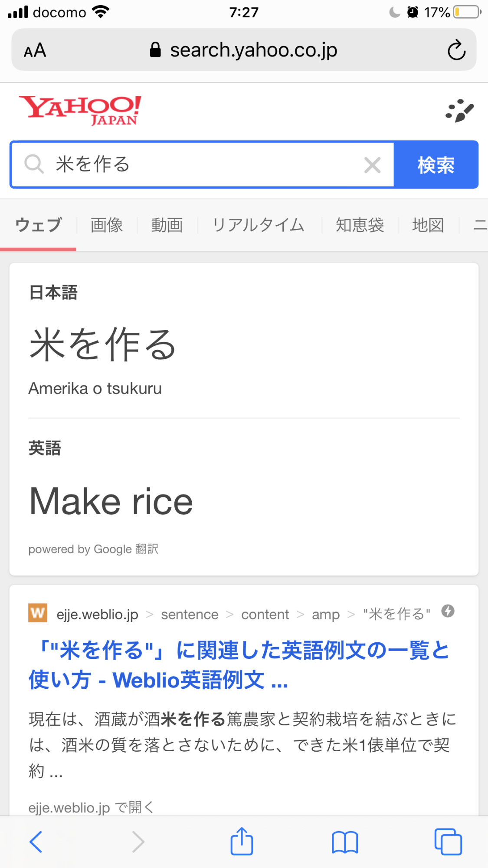Tap the Safari share icon

[x=242, y=842]
